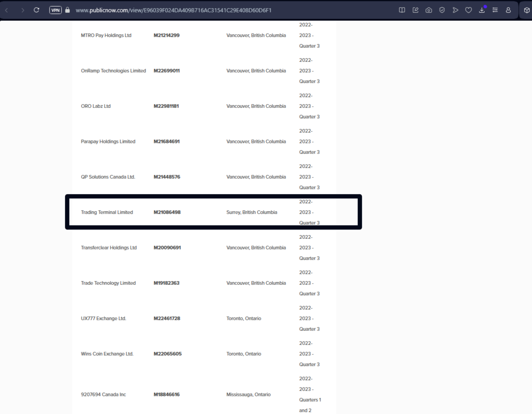Screen dimensions: 532x414
Task: Select Quarter 3 period in ORO Labz row
Action: coord(309,106)
